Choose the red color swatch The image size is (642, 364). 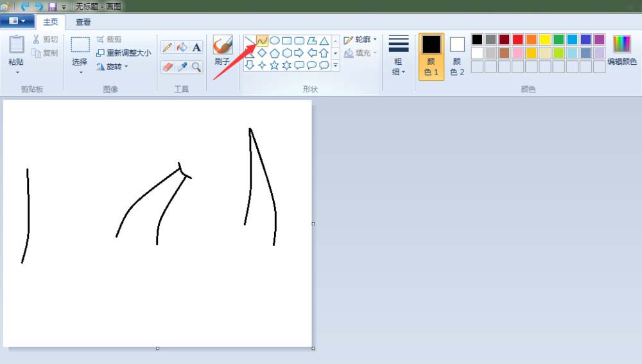pos(518,39)
